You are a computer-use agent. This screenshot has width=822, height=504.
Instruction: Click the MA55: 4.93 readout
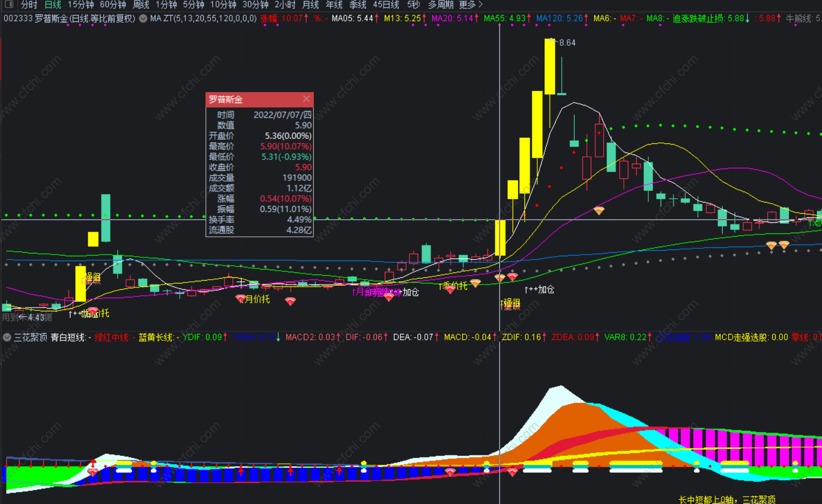[x=508, y=18]
